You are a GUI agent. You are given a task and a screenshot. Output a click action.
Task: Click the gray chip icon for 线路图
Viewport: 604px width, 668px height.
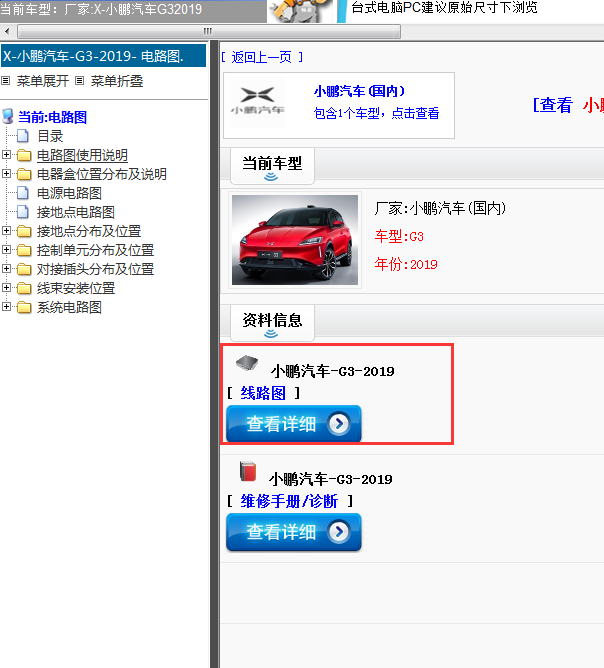[x=247, y=363]
